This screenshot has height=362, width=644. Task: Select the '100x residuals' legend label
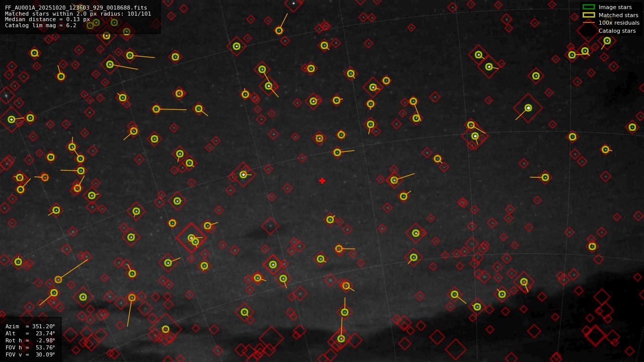(x=619, y=23)
